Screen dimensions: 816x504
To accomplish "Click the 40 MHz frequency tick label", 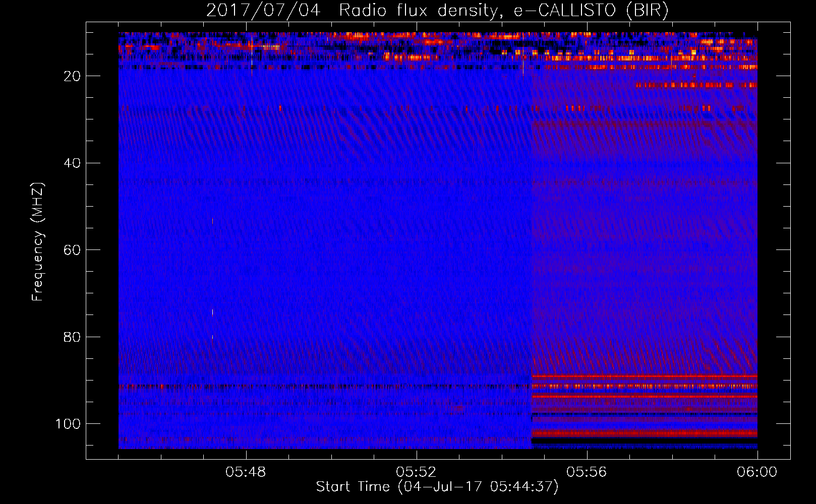I will pyautogui.click(x=72, y=163).
